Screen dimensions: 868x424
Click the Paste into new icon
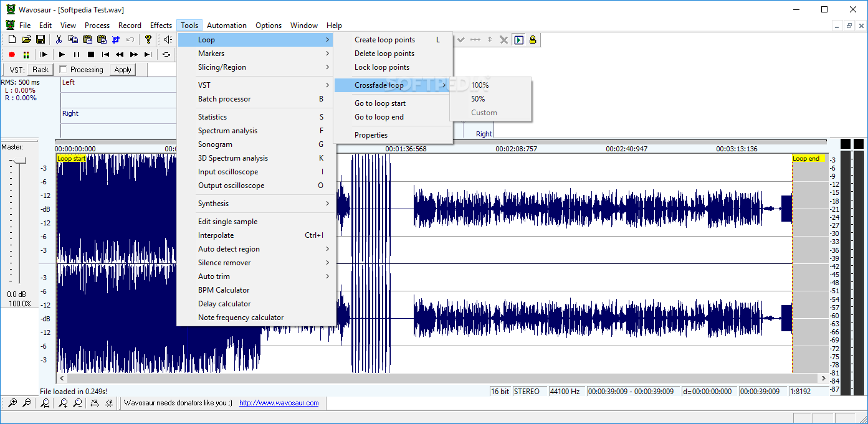pyautogui.click(x=101, y=39)
